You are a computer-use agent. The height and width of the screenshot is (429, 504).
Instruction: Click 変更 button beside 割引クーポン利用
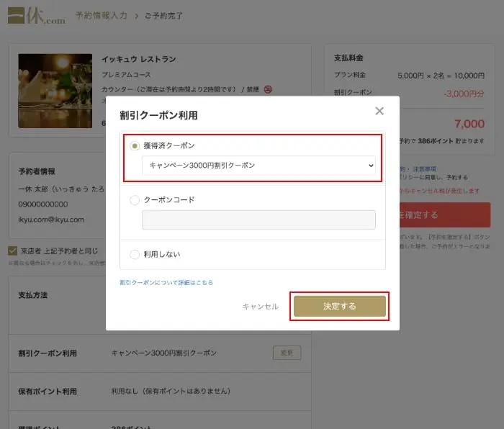point(287,353)
